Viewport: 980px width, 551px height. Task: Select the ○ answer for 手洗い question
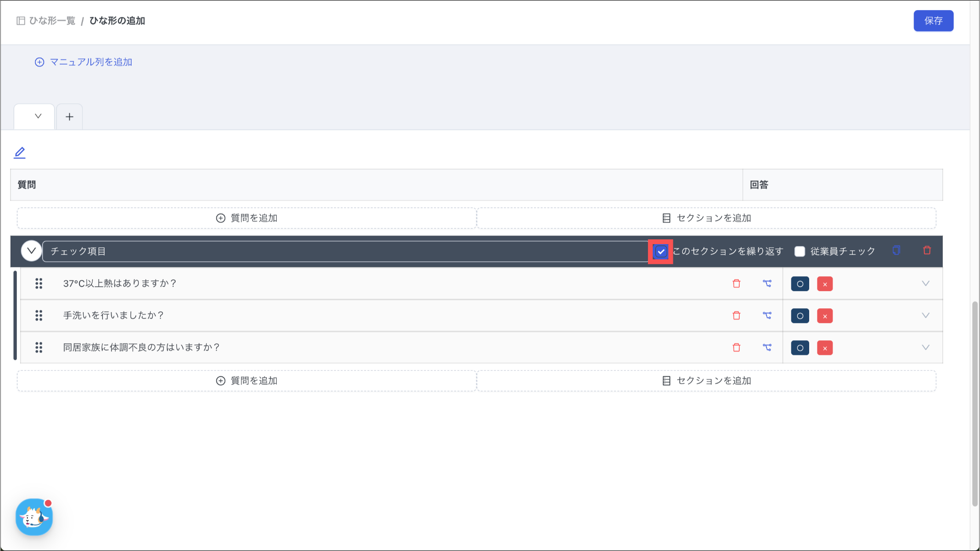point(800,316)
